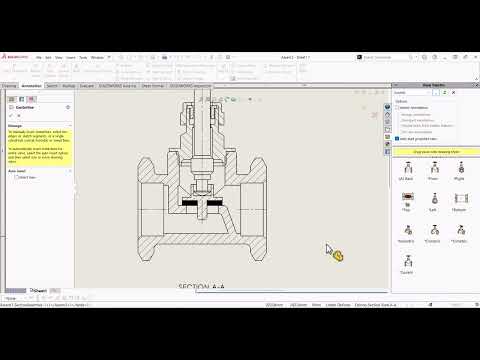The width and height of the screenshot is (480, 360).
Task: Open Centerline help icon
Action: pos(68,107)
